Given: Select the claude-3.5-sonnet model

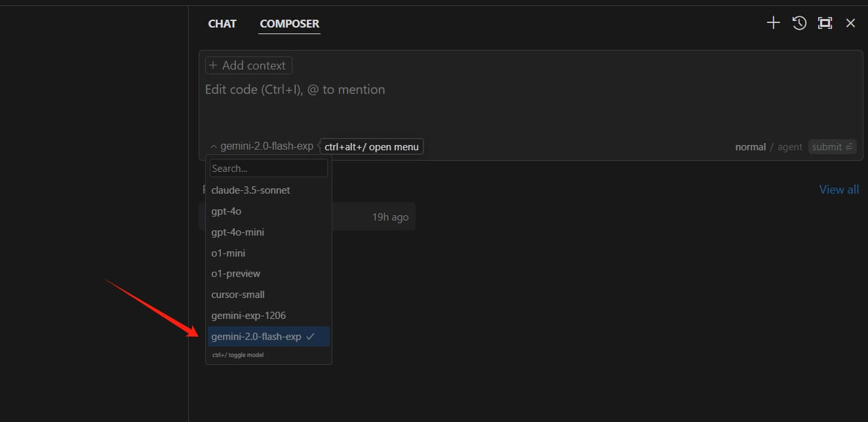Looking at the screenshot, I should [x=250, y=190].
